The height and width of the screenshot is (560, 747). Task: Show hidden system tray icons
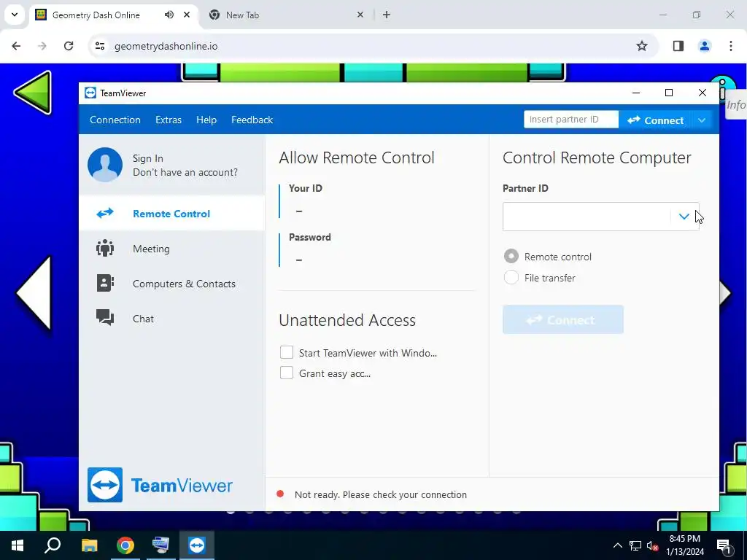pyautogui.click(x=617, y=545)
